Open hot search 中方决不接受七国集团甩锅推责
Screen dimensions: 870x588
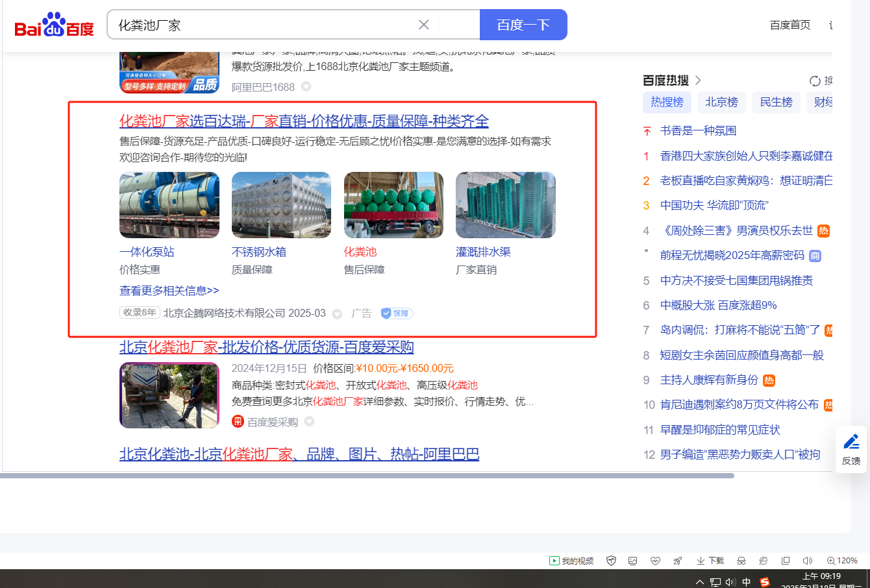pyautogui.click(x=736, y=280)
